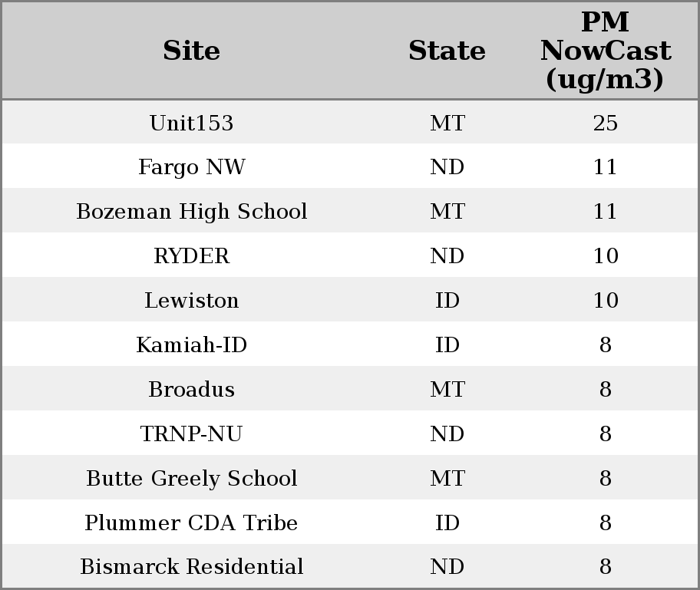Click the Site column header
This screenshot has height=590, width=700.
click(x=191, y=51)
